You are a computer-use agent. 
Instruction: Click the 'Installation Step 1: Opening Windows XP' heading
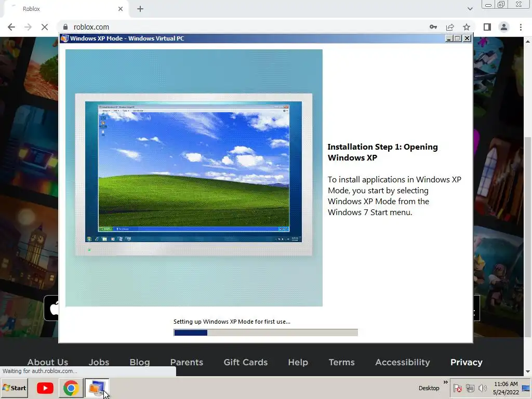(383, 152)
